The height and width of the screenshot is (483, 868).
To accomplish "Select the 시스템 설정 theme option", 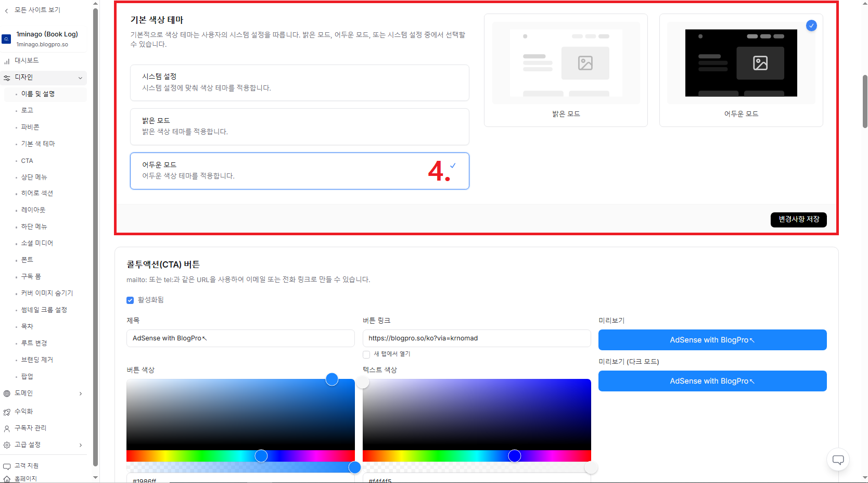I will [x=300, y=83].
